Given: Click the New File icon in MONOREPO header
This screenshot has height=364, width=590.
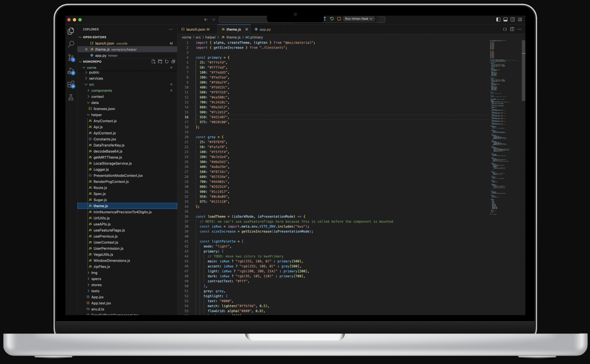Looking at the screenshot, I should [153, 62].
